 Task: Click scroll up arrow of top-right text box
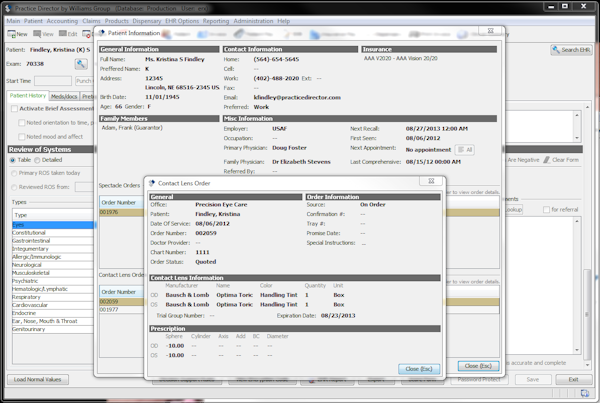click(577, 115)
